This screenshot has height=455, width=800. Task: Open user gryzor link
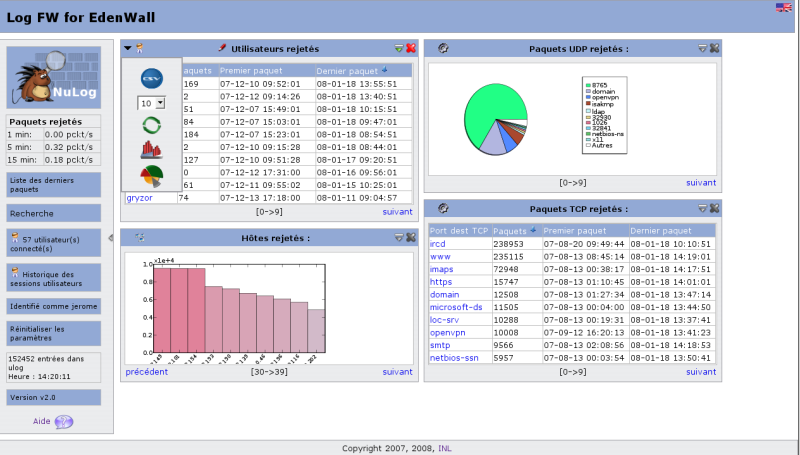[139, 198]
